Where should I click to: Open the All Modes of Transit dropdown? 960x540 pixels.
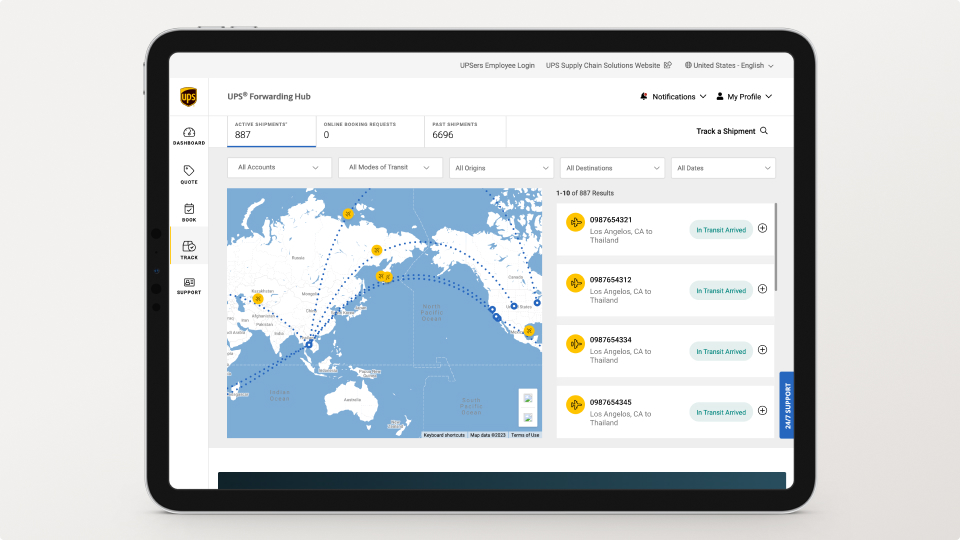tap(390, 168)
